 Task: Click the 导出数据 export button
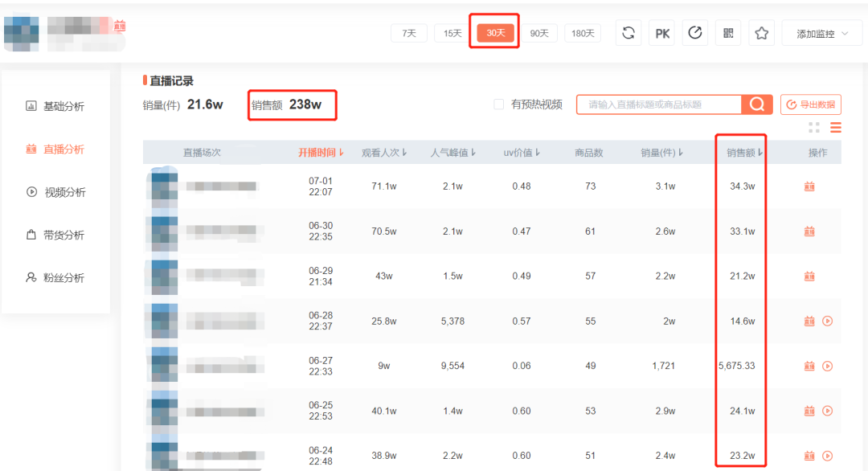[x=811, y=104]
